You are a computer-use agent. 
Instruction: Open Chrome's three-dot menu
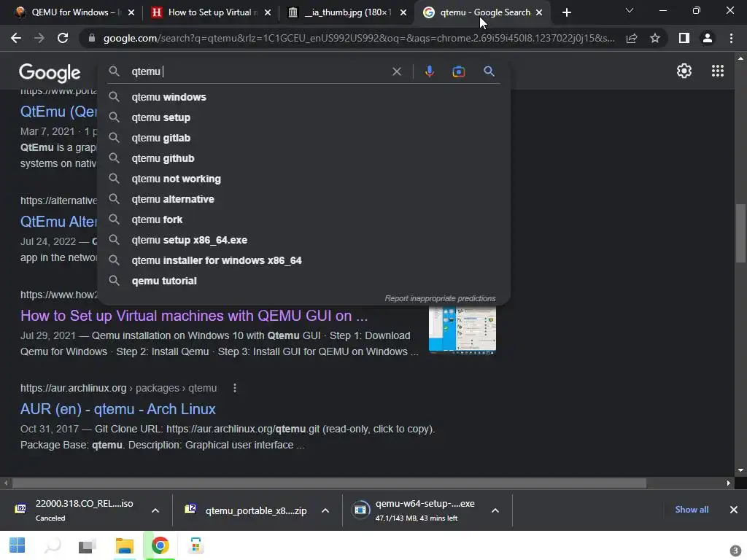[731, 38]
